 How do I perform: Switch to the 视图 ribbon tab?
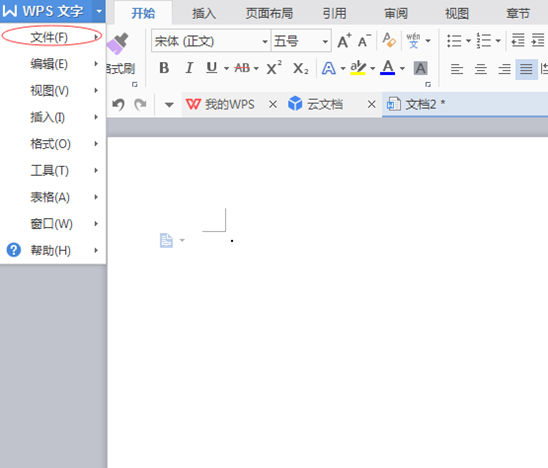tap(457, 14)
